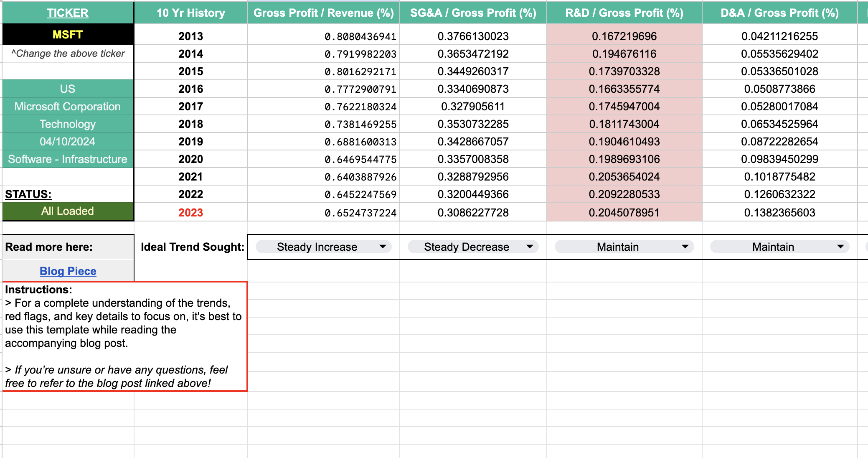Viewport: 868px width, 458px height.
Task: Click D&A value 0.04211216255
Action: point(780,36)
